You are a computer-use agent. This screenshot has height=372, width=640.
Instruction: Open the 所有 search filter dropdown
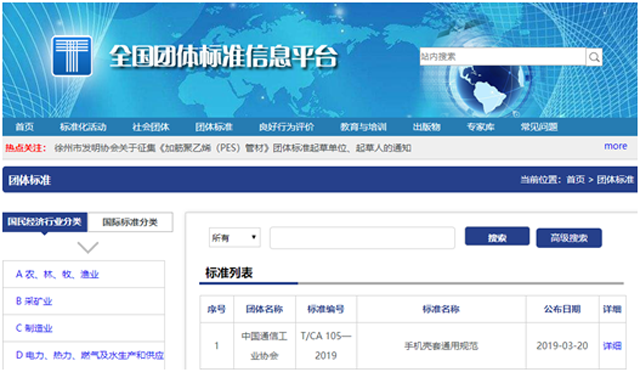[x=235, y=237]
